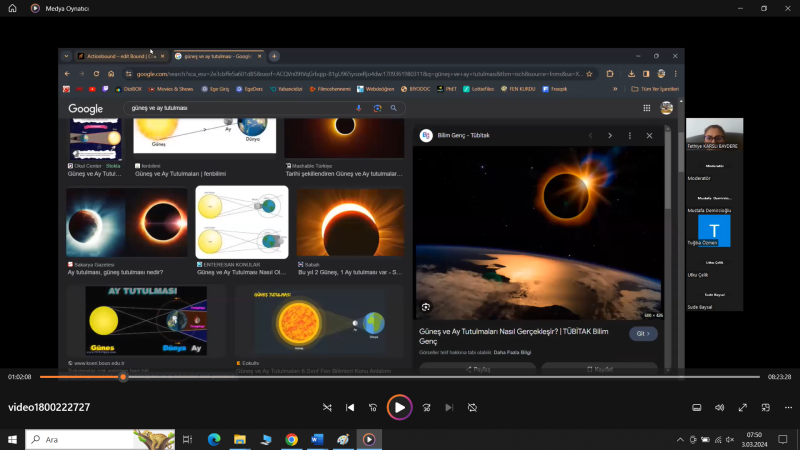800x450 pixels.
Task: Open the notification center
Action: click(783, 439)
